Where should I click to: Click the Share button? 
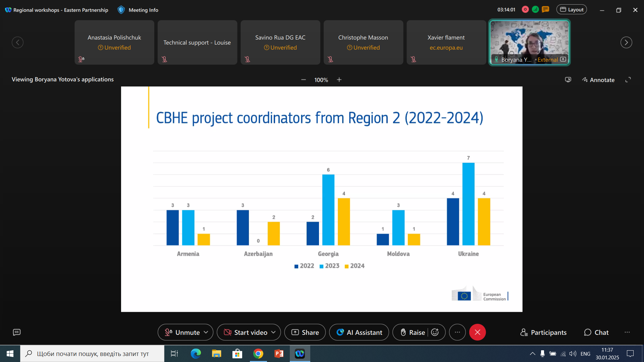coord(305,332)
